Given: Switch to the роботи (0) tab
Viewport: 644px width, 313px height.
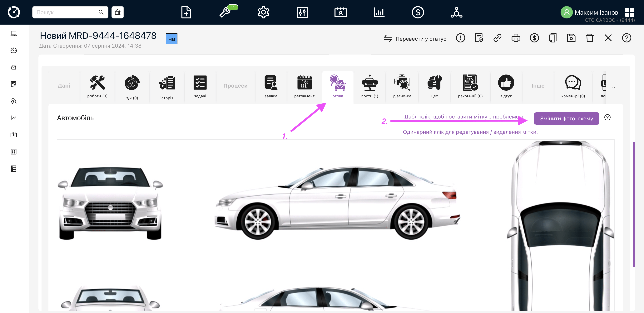Looking at the screenshot, I should (97, 86).
